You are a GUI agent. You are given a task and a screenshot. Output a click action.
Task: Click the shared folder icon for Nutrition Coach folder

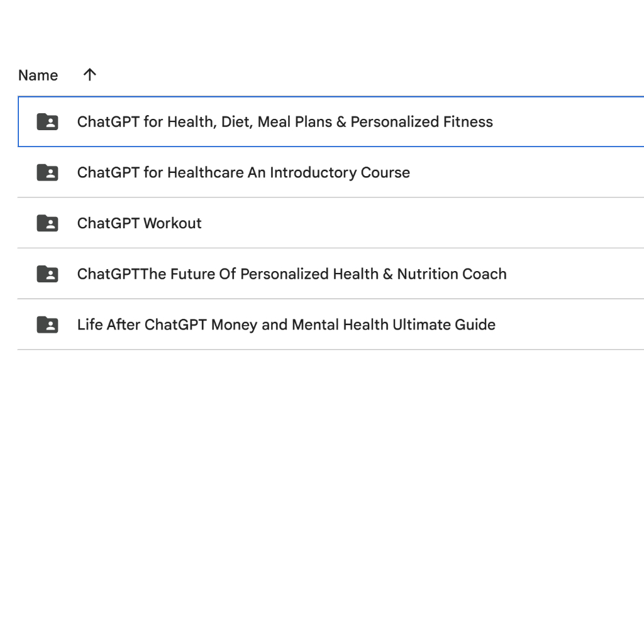[x=47, y=274]
